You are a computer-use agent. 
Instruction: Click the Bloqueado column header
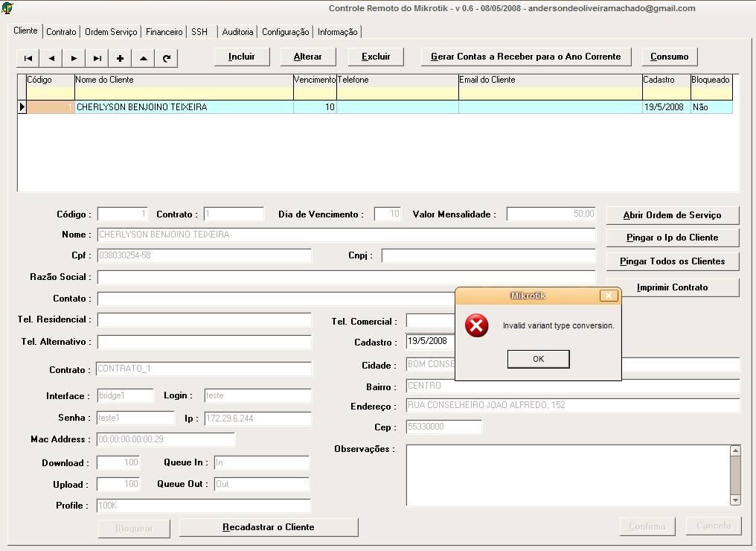[x=711, y=80]
